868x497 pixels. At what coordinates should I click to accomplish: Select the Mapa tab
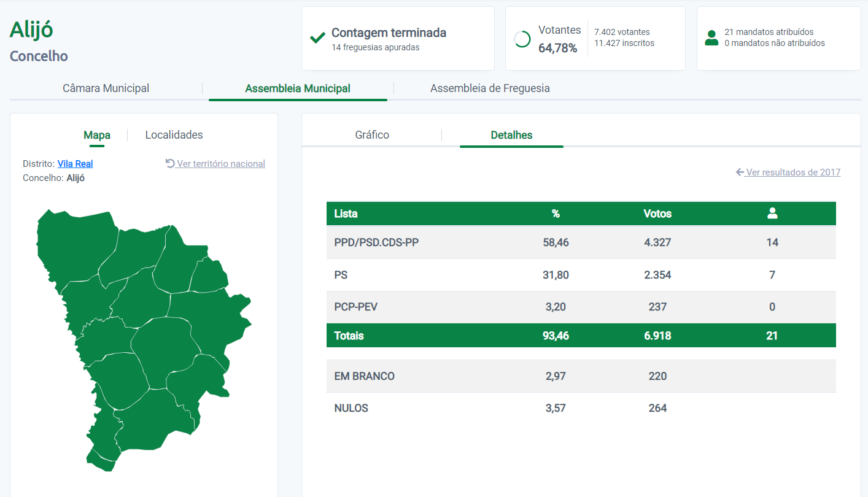tap(97, 135)
